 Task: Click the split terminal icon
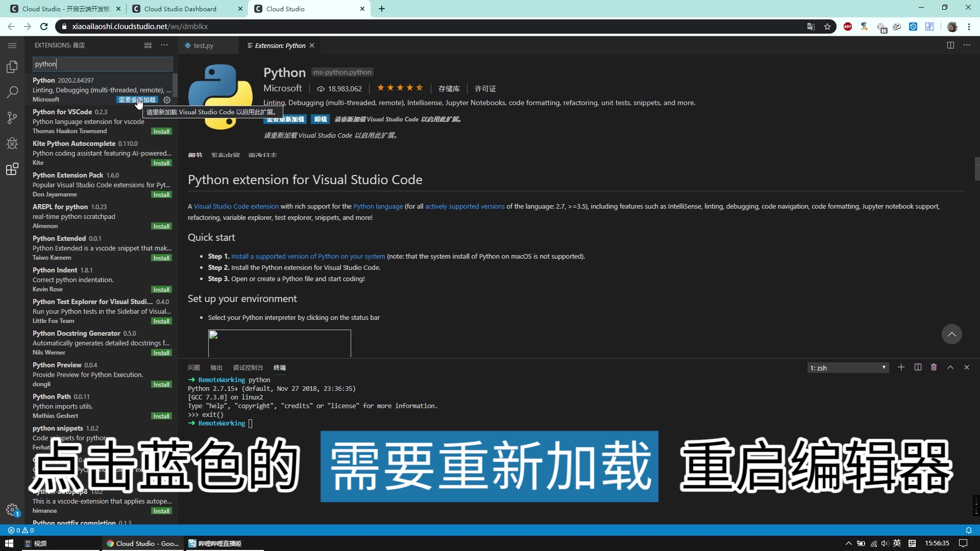[917, 367]
